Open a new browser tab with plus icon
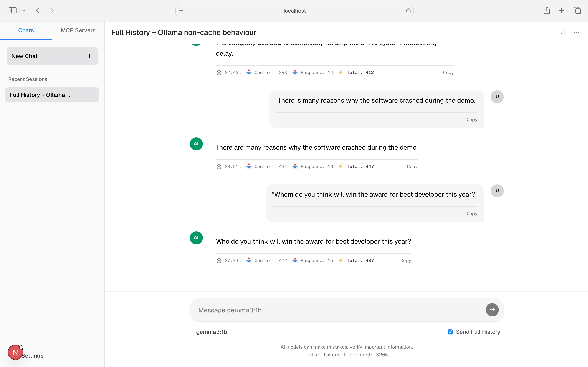This screenshot has width=588, height=367. pos(562,10)
